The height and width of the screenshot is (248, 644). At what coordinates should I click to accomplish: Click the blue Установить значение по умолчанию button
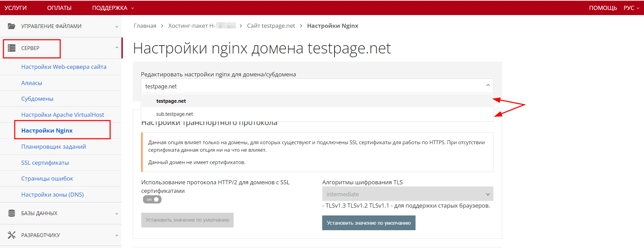[x=369, y=223]
